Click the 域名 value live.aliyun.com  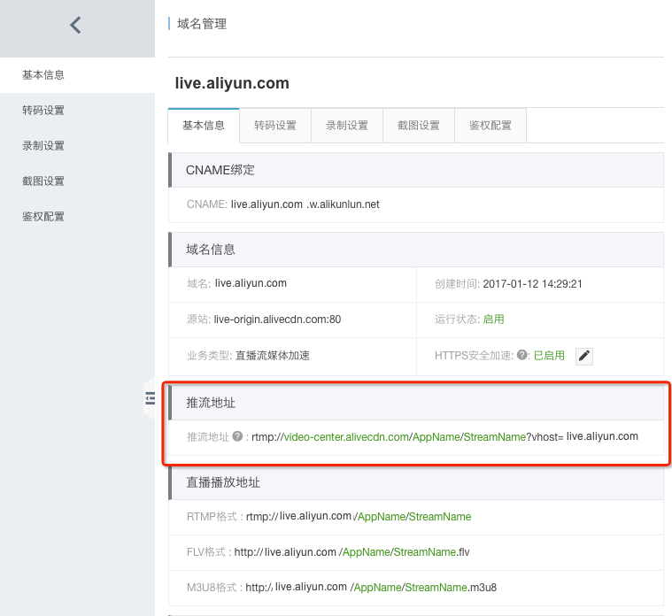(x=251, y=283)
